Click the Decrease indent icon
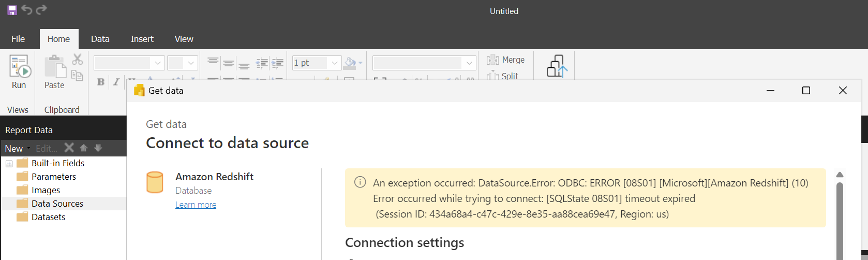This screenshot has height=260, width=868. point(262,63)
